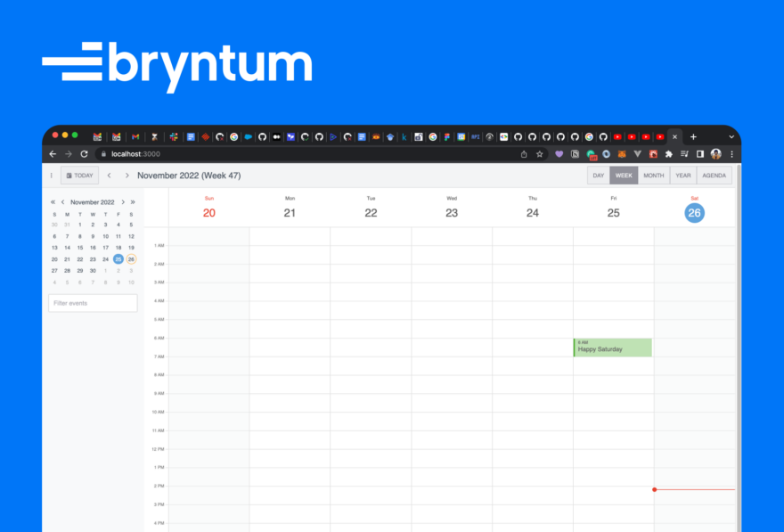Screen dimensions: 784x532
Task: Click the Happy Saturday event
Action: point(613,348)
